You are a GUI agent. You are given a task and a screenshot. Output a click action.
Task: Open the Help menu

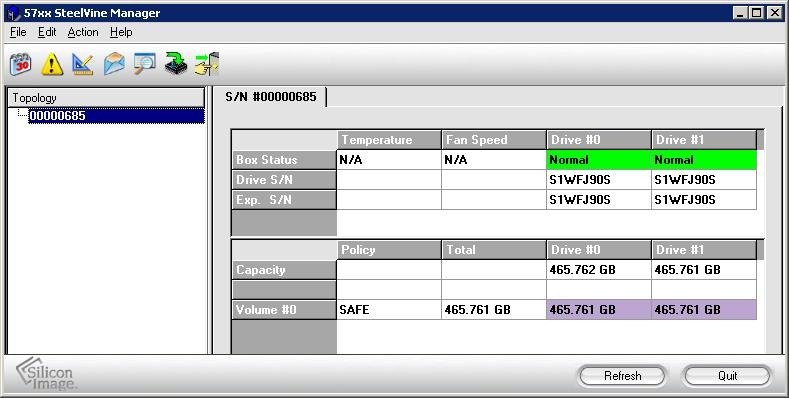121,32
